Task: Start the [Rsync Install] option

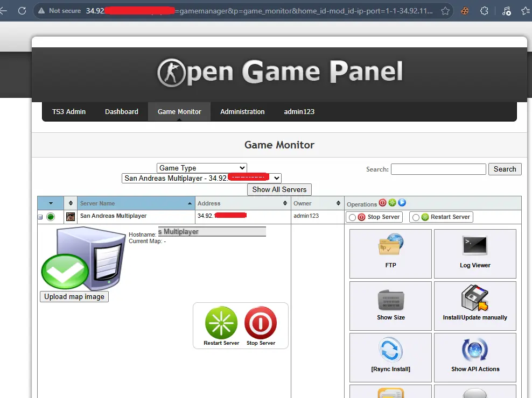Action: coord(390,357)
